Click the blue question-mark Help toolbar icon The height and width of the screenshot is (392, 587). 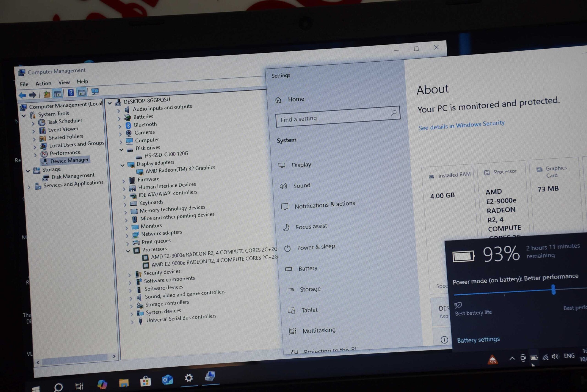coord(71,93)
